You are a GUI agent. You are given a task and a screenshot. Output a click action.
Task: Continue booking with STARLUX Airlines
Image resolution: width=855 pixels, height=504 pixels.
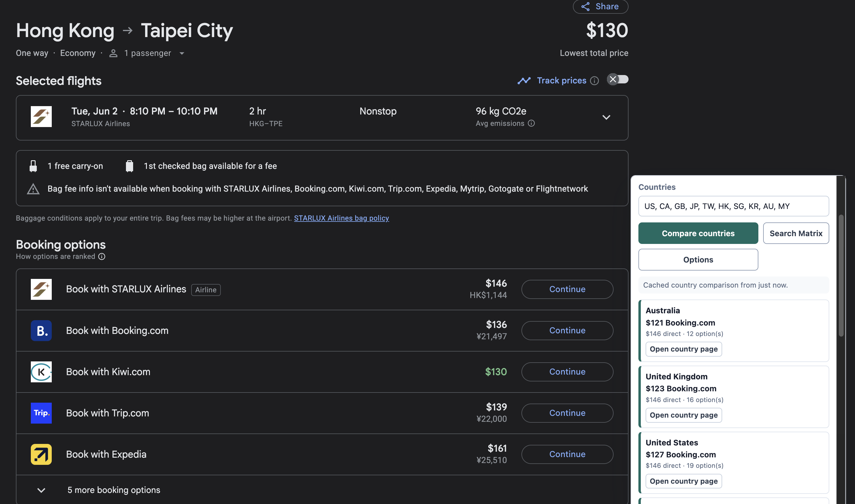click(x=567, y=289)
